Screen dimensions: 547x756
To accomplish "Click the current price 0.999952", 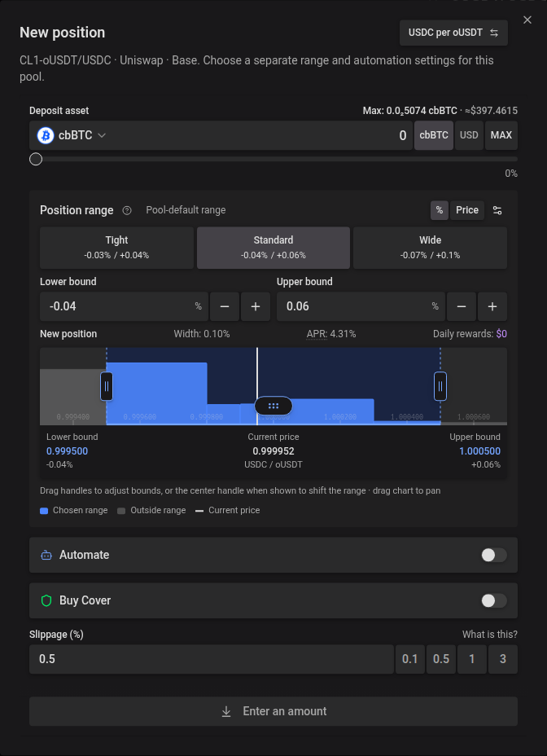I will click(273, 451).
